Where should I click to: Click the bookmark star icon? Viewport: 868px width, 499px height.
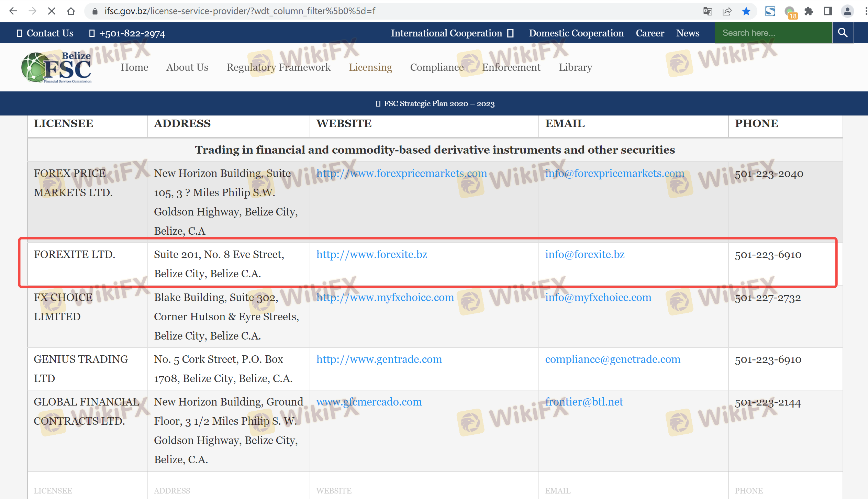746,11
